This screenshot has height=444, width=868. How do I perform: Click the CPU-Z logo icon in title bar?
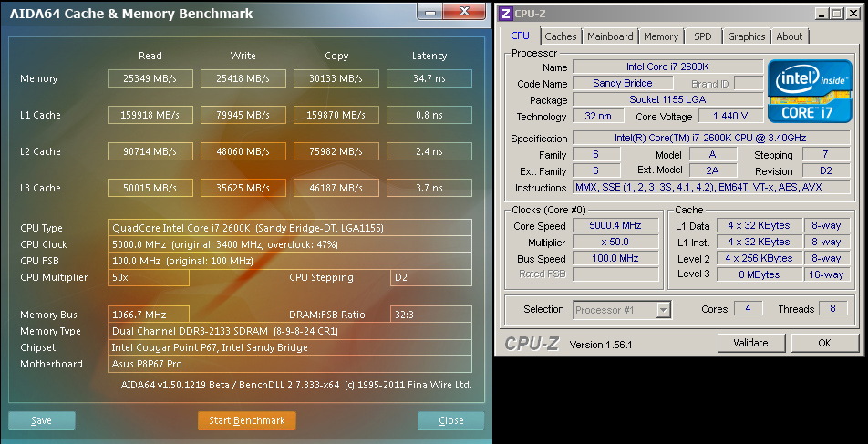pos(506,14)
